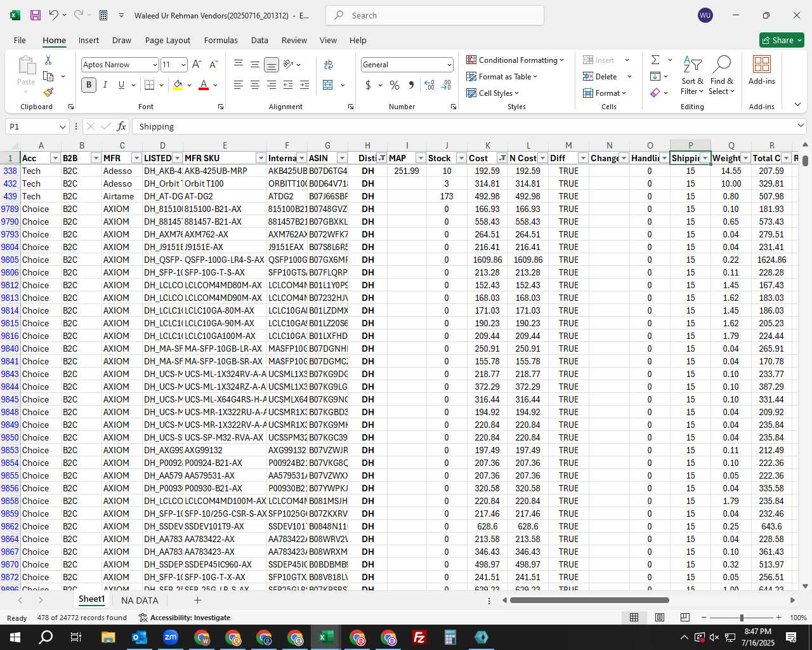812x650 pixels.
Task: Open the font name Aptos Narrow dropdown
Action: tap(154, 65)
